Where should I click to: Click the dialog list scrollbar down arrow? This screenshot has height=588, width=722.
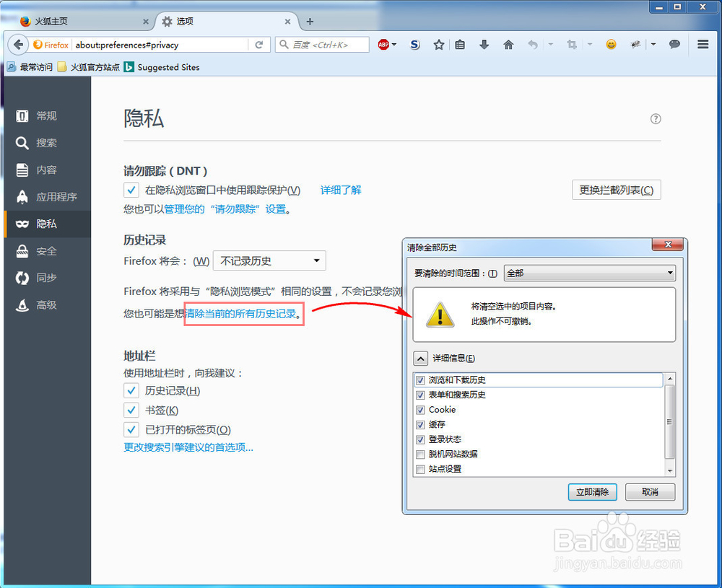[x=670, y=470]
